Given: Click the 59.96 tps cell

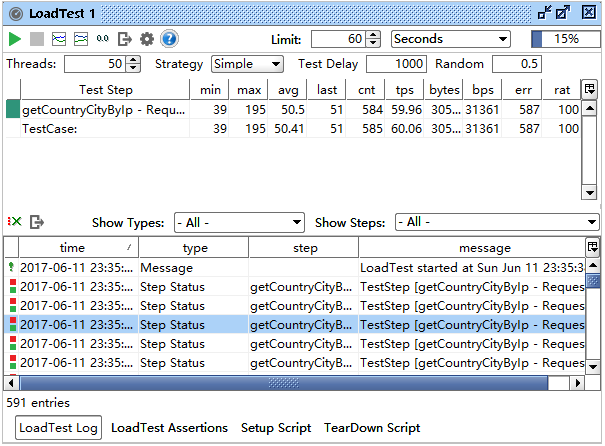Looking at the screenshot, I should pos(405,110).
